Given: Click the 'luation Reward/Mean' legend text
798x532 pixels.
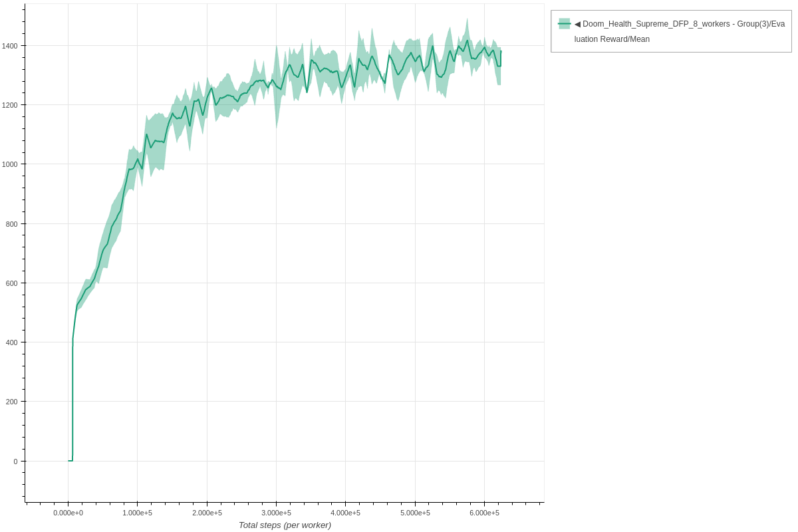Looking at the screenshot, I should pos(612,39).
